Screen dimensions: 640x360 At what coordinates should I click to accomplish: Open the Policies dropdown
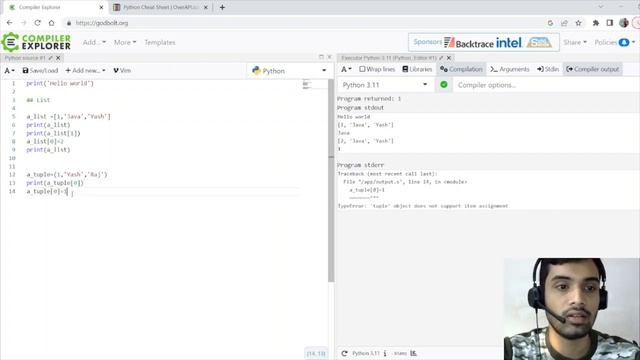click(x=615, y=42)
